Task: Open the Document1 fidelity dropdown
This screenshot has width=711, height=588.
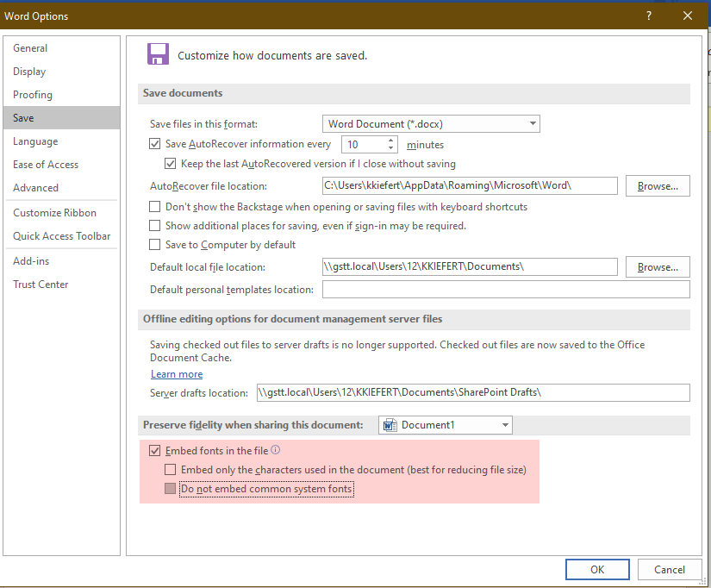Action: click(446, 425)
